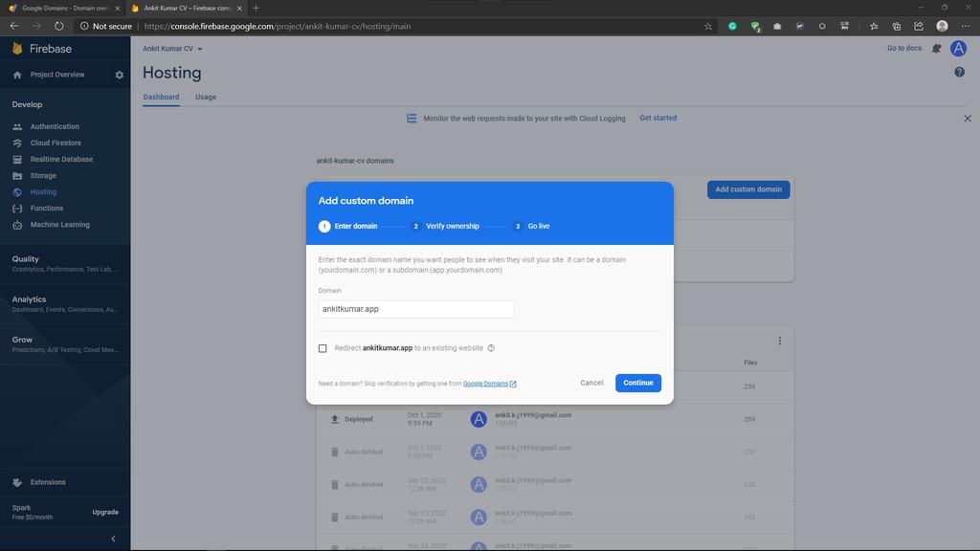This screenshot has width=980, height=551.
Task: Bookmark page with the star icon
Action: point(707,26)
